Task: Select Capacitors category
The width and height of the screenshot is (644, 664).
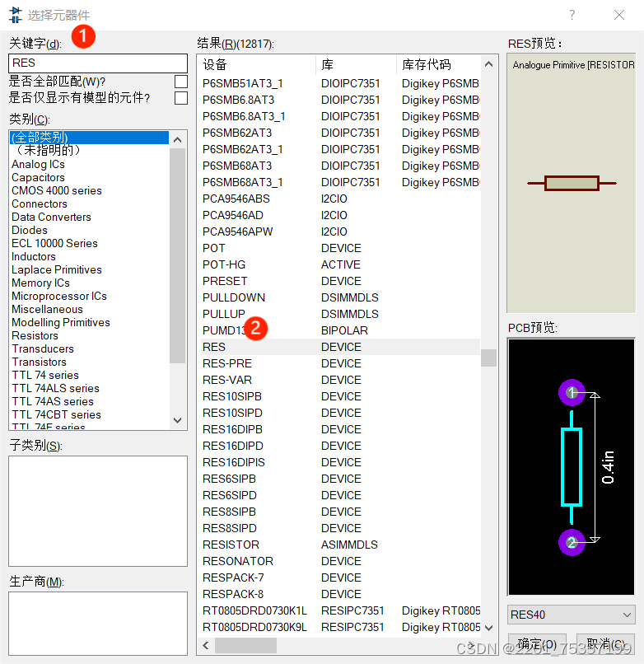Action: tap(38, 177)
